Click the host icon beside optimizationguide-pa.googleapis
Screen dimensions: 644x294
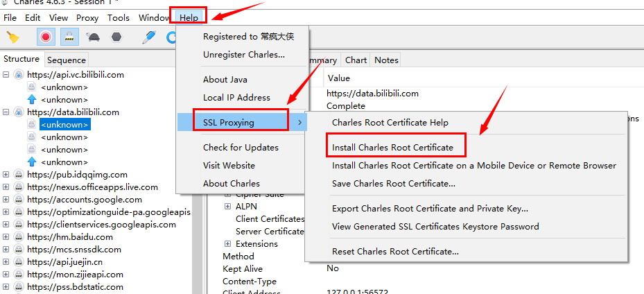click(x=19, y=212)
